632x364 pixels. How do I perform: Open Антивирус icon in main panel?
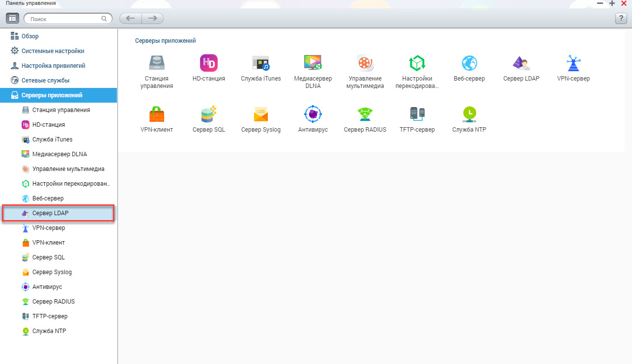tap(313, 114)
